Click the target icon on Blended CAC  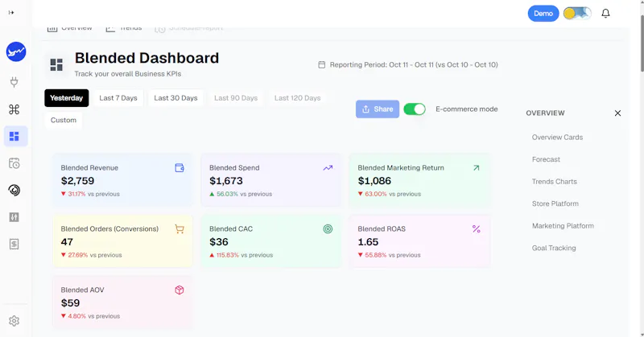328,229
